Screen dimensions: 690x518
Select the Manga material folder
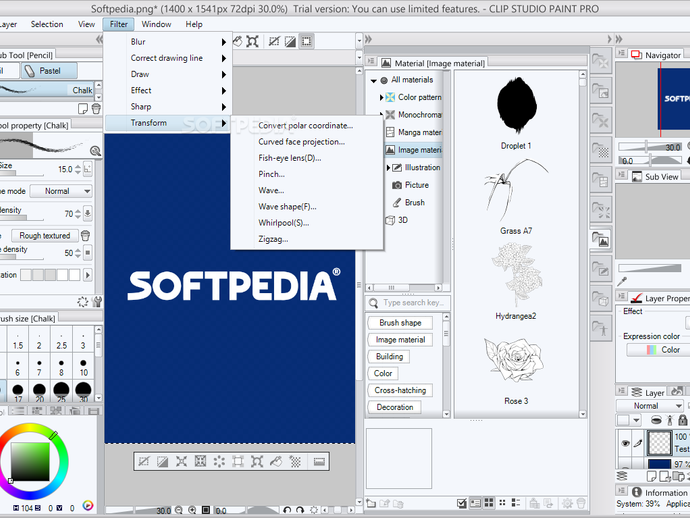[x=414, y=132]
